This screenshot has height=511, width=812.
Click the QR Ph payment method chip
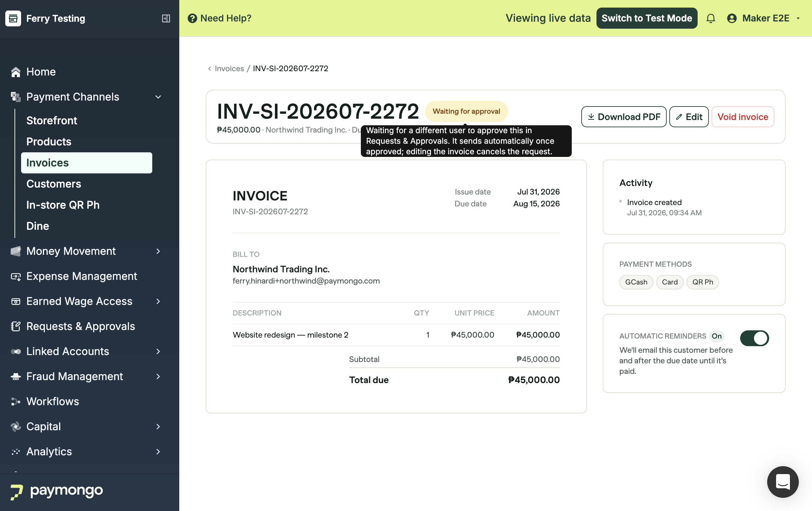(x=703, y=282)
